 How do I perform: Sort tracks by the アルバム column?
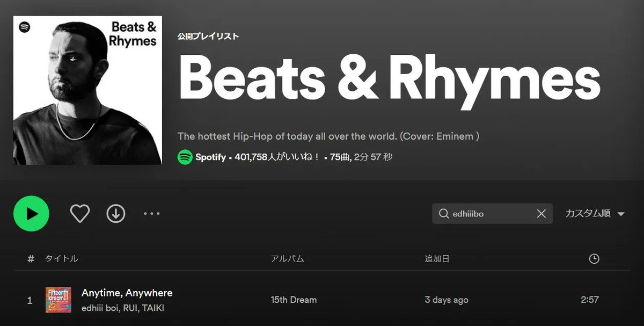tap(287, 259)
